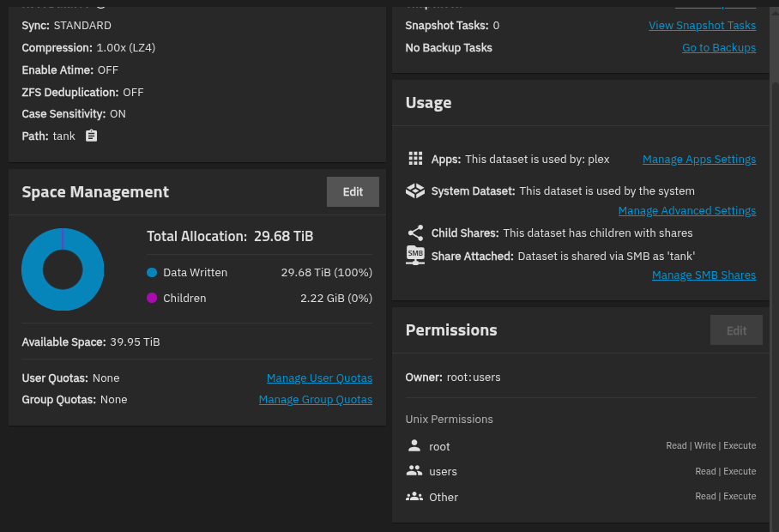
Task: Open Manage SMB Shares link
Action: click(x=704, y=275)
